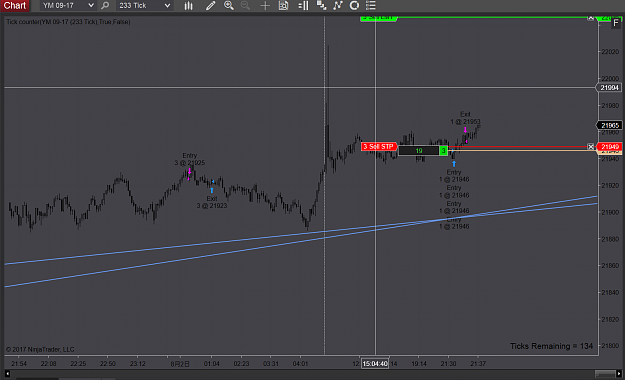Click the 21800 price axis label
Image resolution: width=625 pixels, height=380 pixels.
(610, 346)
